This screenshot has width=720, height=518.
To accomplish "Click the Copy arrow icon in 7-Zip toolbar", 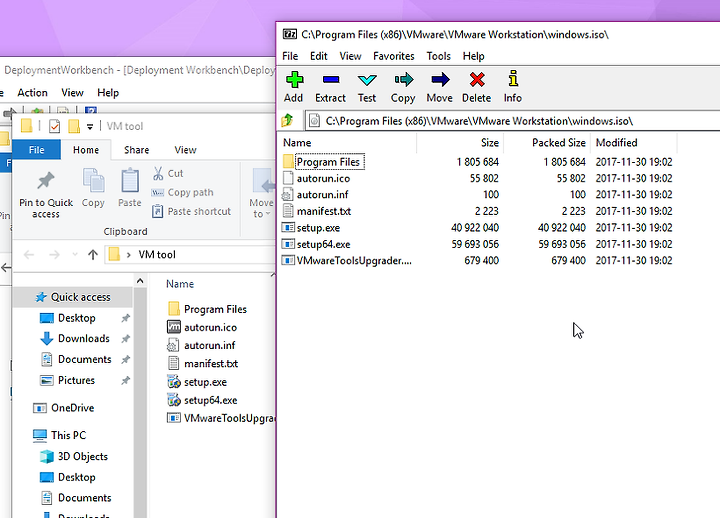I will coord(403,87).
